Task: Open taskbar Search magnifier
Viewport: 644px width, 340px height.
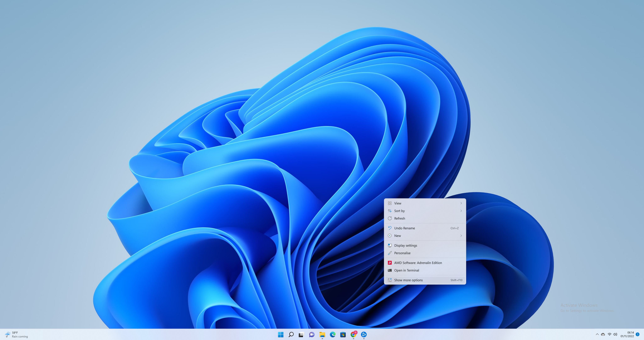Action: tap(291, 334)
